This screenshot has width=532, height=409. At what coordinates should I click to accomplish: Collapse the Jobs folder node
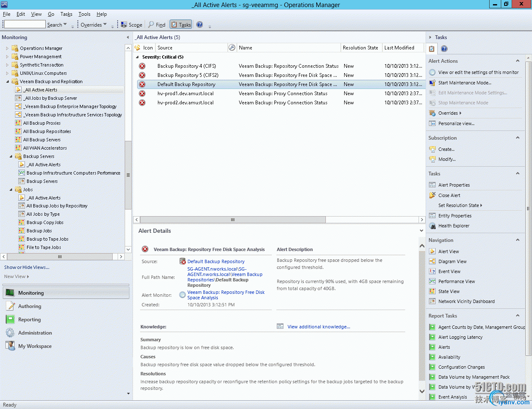click(11, 190)
